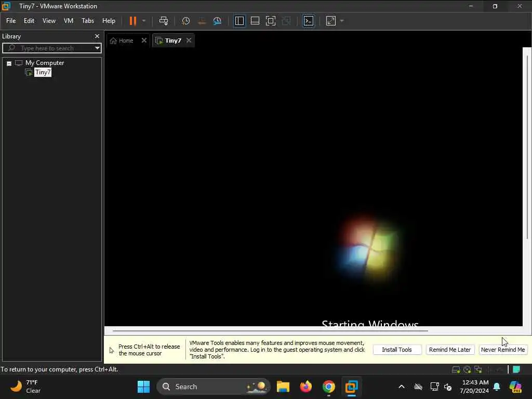Open the snapshot manager icon

(x=217, y=21)
